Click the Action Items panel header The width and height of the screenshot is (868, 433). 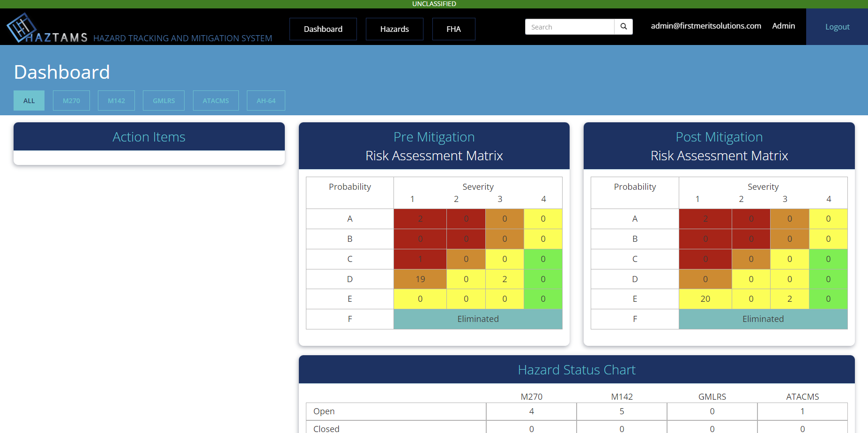[149, 137]
